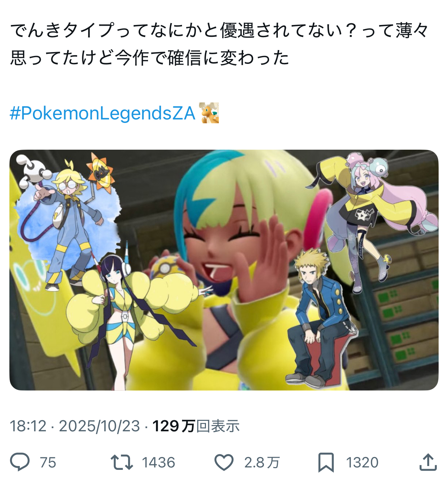Toggle the bookmark icon for this tweet

326,462
